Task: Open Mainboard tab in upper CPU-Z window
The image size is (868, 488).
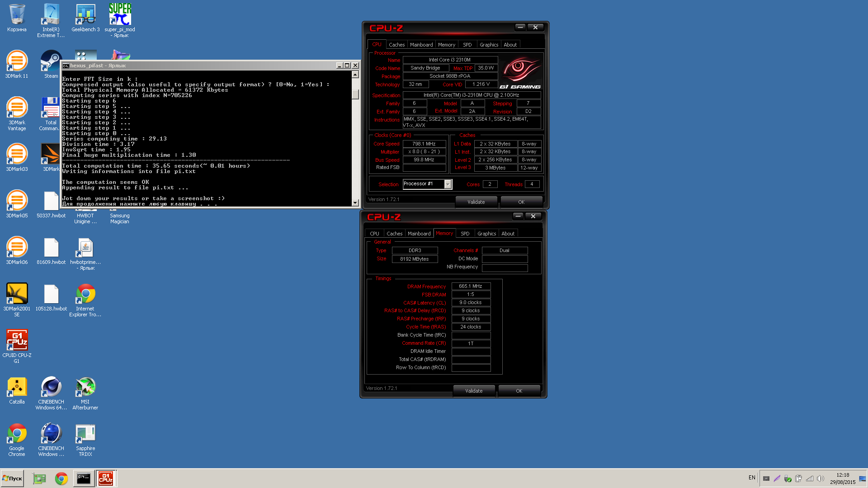Action: (x=421, y=45)
